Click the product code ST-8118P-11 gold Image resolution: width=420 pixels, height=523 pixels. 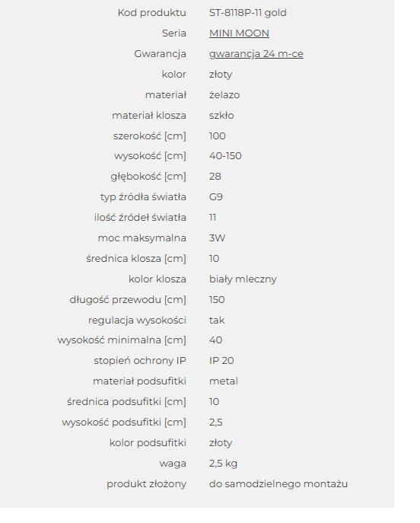[248, 13]
